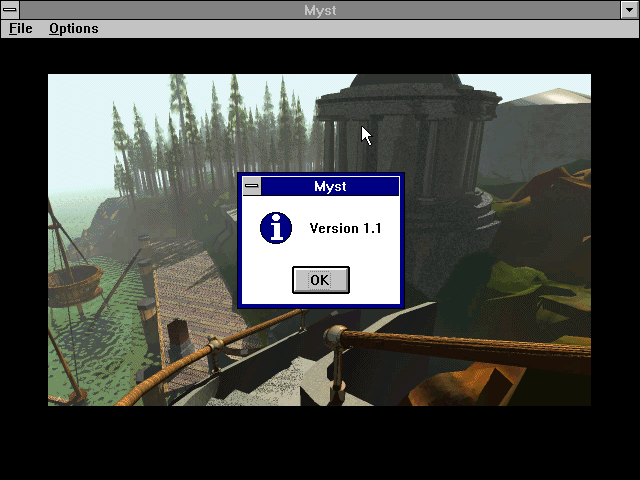
Task: Click the main Myst window title bar
Action: tap(320, 10)
